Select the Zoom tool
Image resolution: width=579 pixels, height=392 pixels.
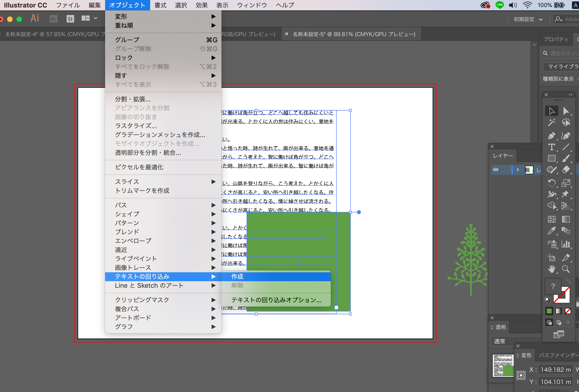point(566,269)
